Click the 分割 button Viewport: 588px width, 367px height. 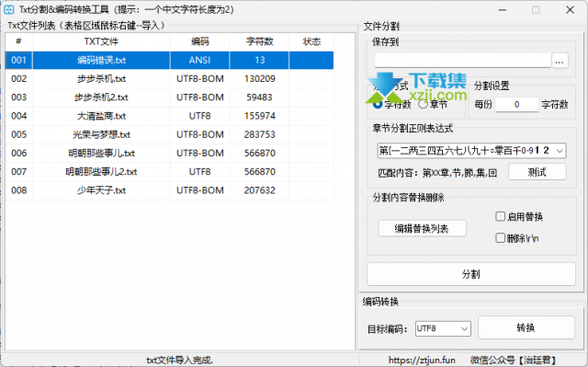point(471,274)
